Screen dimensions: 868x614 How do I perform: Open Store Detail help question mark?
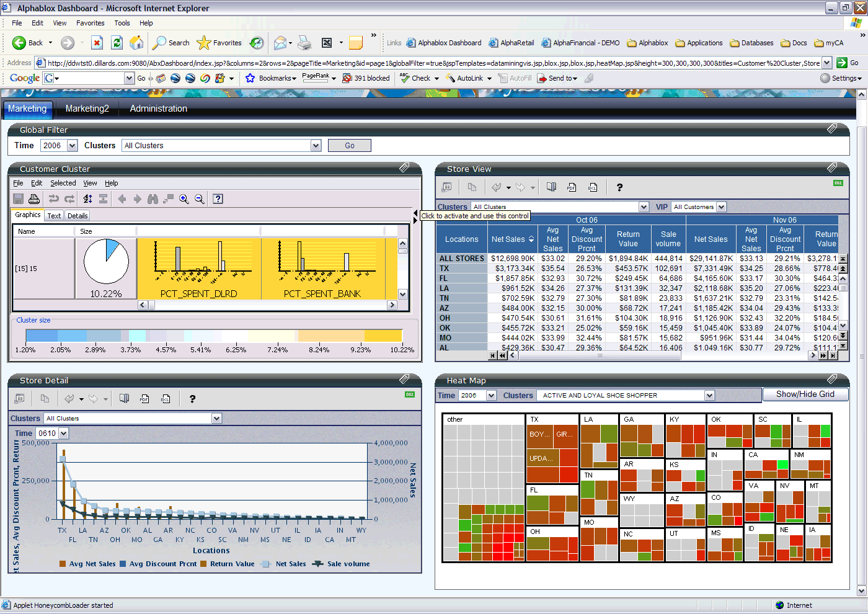(192, 399)
